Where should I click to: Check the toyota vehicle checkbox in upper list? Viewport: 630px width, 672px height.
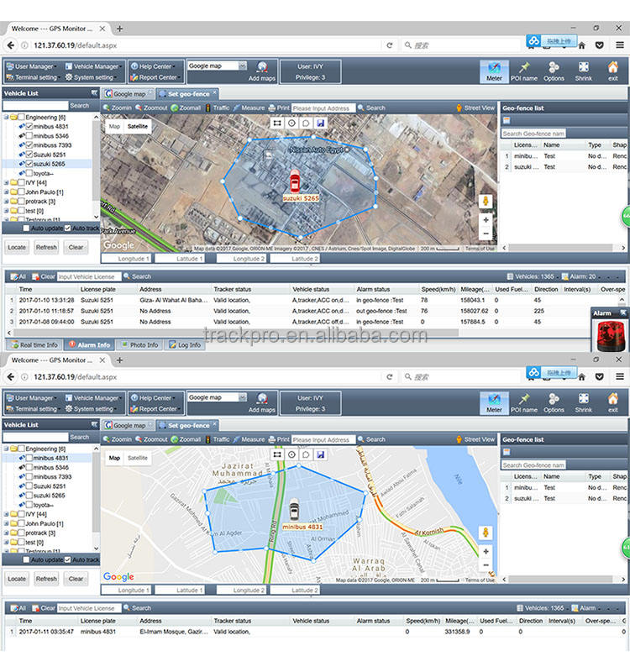[x=29, y=174]
